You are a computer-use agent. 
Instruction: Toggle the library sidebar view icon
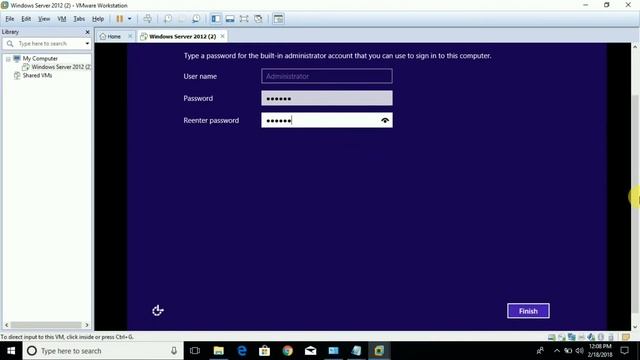pyautogui.click(x=216, y=19)
